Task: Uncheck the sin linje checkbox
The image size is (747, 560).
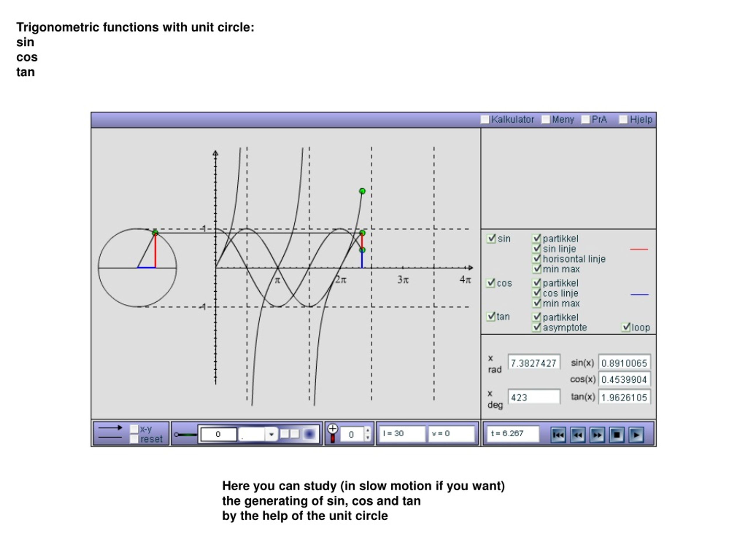Action: (536, 249)
